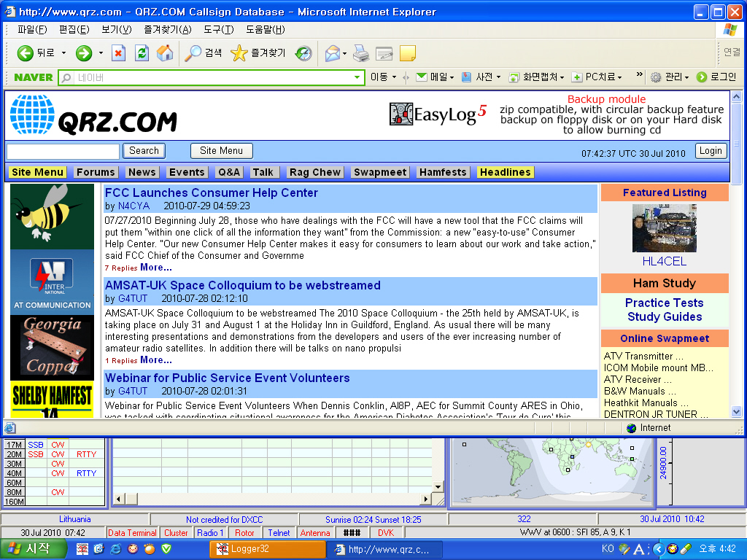Click the mail envelope toolbar icon
This screenshot has width=747, height=560.
tap(333, 53)
